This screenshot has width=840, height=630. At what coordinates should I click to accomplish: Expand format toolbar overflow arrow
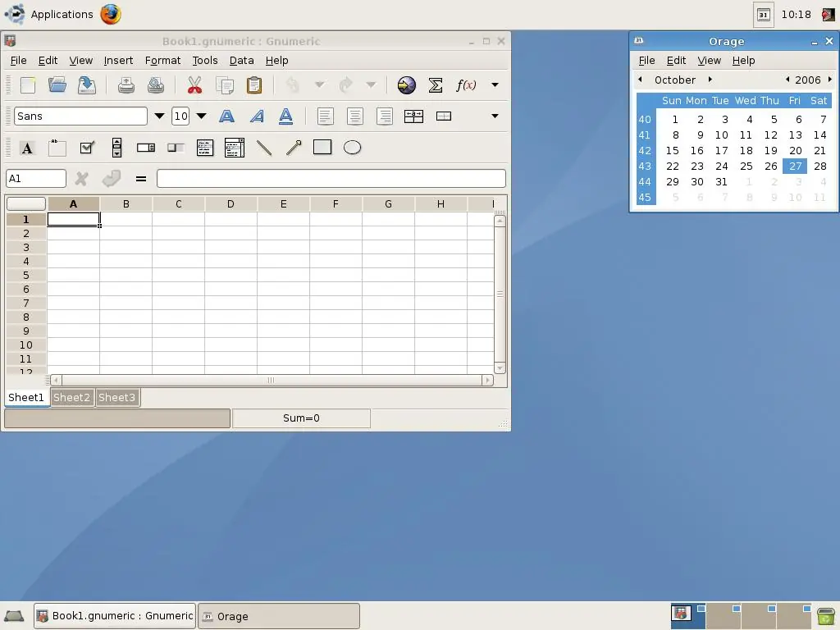pos(495,116)
